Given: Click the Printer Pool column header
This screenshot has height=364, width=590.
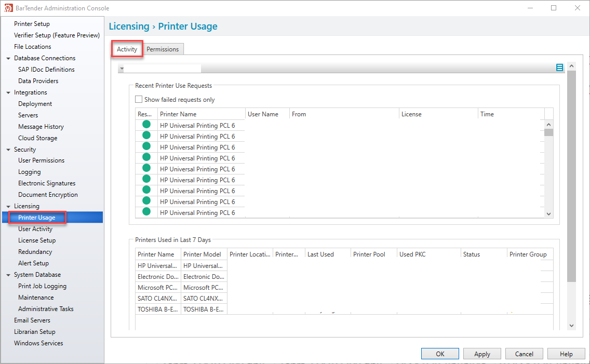Looking at the screenshot, I should click(373, 254).
